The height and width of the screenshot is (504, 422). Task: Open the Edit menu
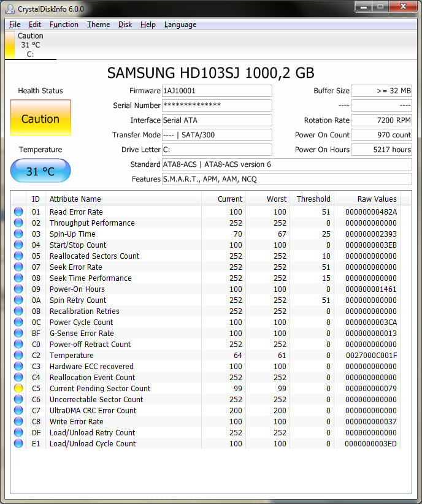tap(35, 25)
